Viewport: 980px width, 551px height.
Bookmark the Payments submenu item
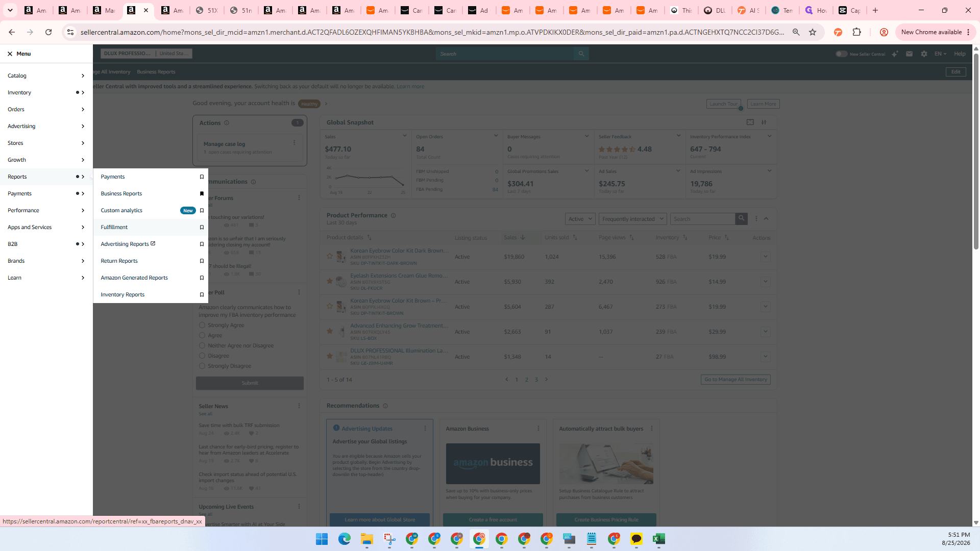pyautogui.click(x=202, y=177)
